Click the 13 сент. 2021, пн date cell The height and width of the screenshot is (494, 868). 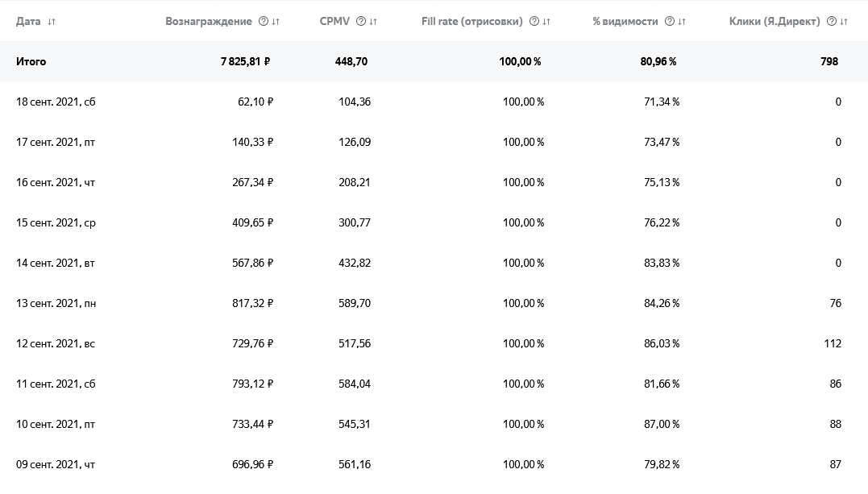tap(56, 303)
